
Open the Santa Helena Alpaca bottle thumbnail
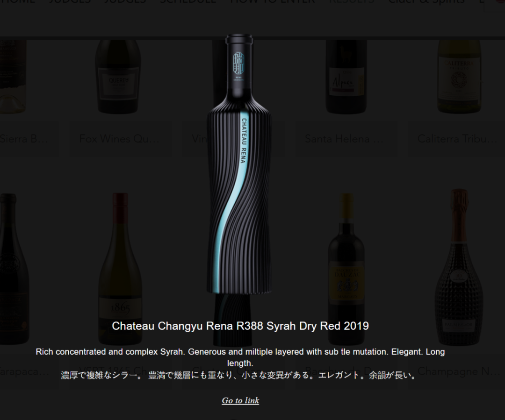point(346,77)
